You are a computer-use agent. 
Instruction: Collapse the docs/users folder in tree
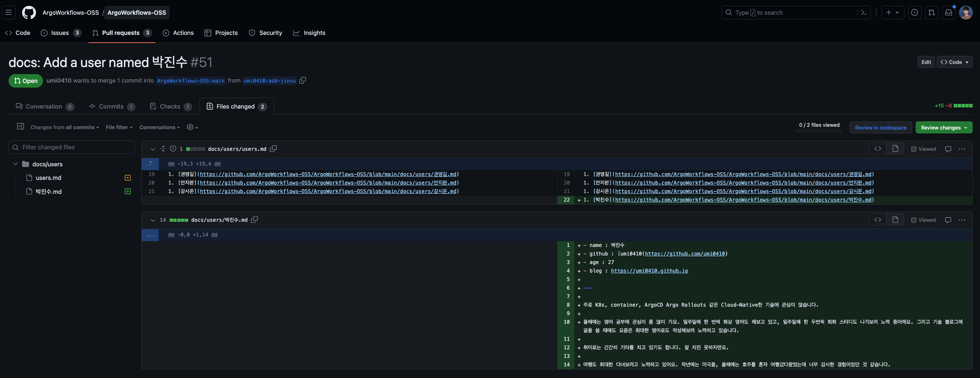click(15, 164)
